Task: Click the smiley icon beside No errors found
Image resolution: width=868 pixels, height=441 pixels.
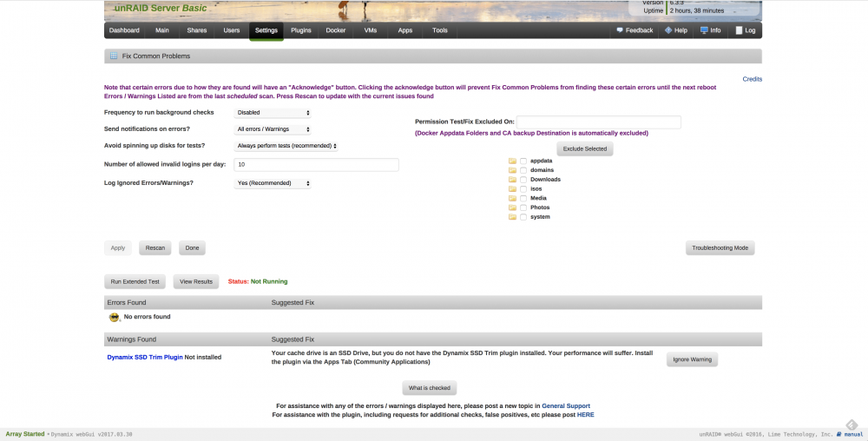Action: 115,317
